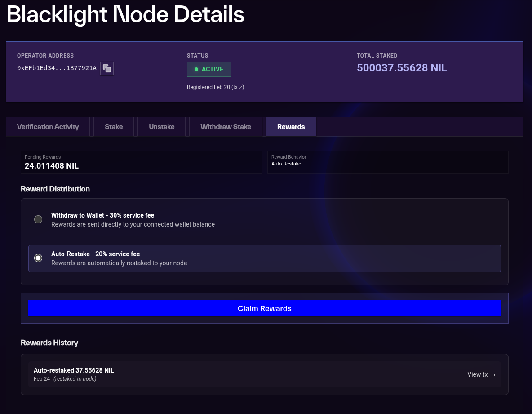Switch to the Verification Activity tab
532x414 pixels.
point(48,126)
